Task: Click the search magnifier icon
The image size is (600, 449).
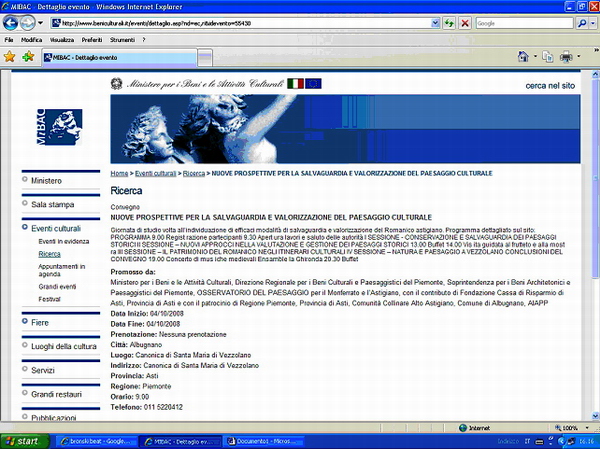Action: pos(582,23)
